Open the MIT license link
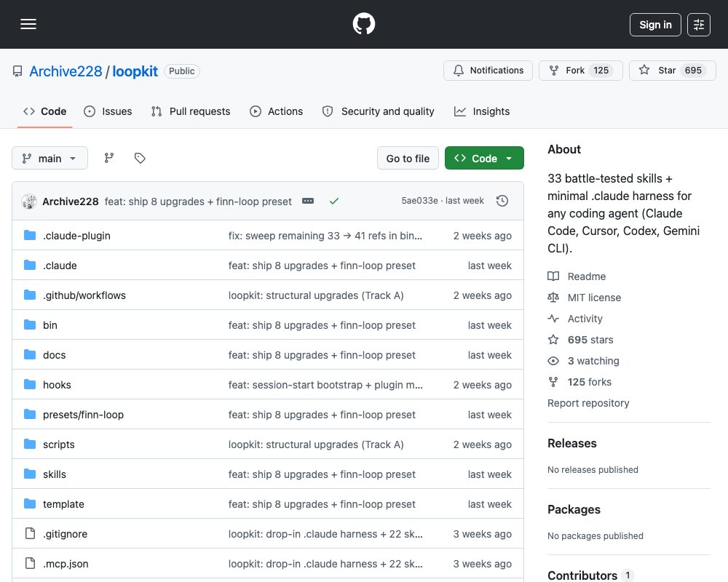The image size is (728, 582). pyautogui.click(x=584, y=298)
